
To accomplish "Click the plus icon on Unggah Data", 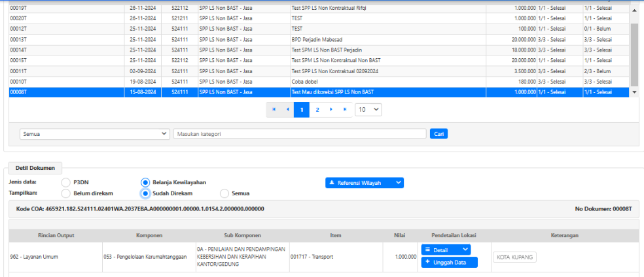I will pyautogui.click(x=427, y=262).
